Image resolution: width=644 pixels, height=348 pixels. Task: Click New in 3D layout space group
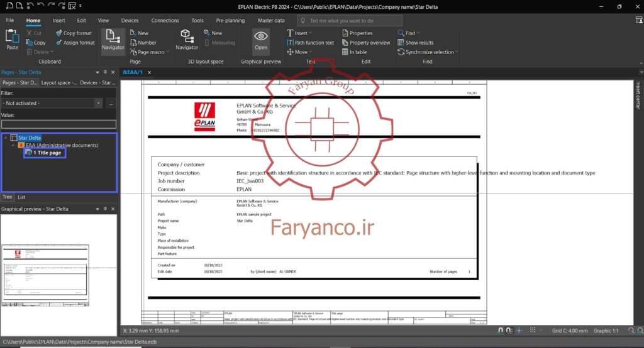[213, 33]
